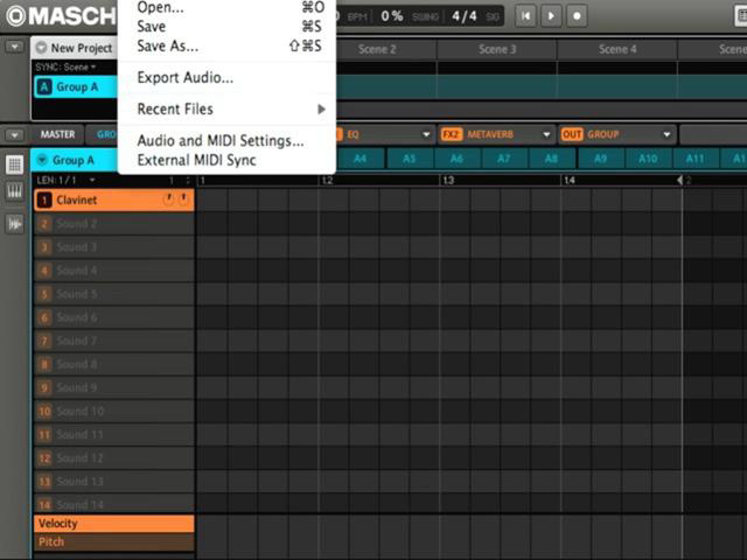This screenshot has width=747, height=560.
Task: Start playback with the play button
Action: 551,16
